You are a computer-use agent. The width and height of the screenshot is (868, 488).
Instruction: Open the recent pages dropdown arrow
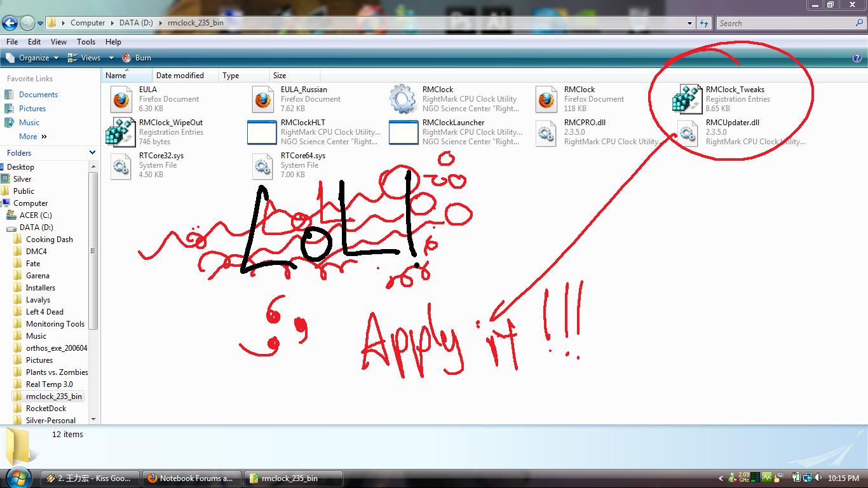coord(40,24)
